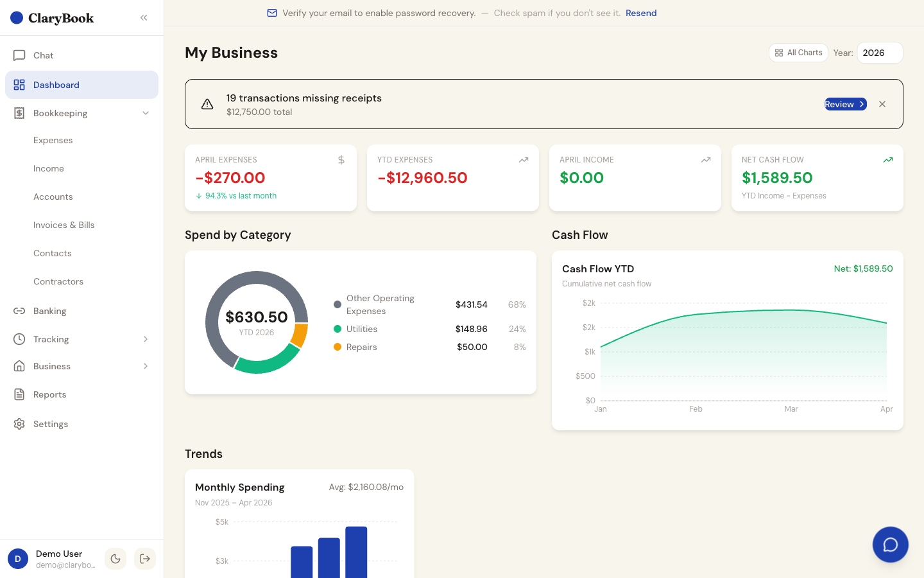Screen dimensions: 924x578
Task: Click the Year 2026 input field
Action: [x=880, y=53]
